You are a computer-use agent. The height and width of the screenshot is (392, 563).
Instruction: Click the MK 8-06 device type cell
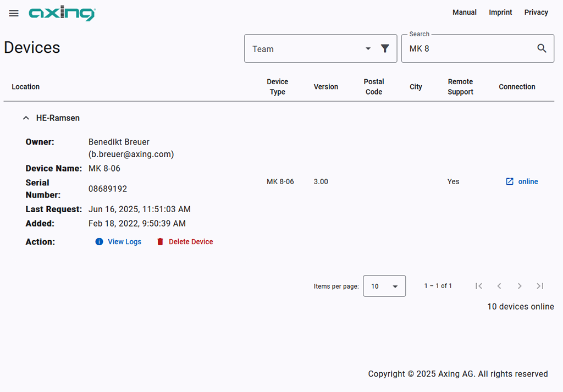click(280, 181)
